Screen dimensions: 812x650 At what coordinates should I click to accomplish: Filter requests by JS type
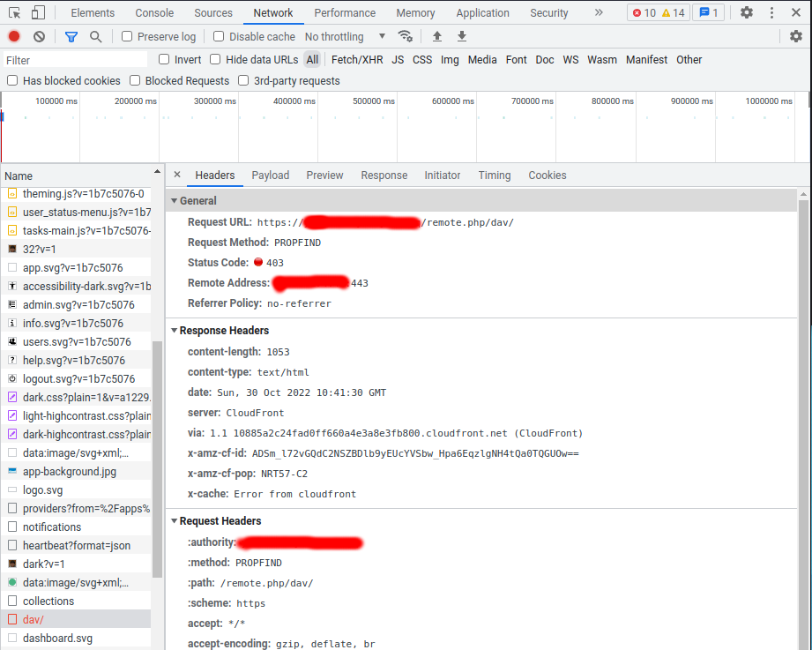[398, 60]
